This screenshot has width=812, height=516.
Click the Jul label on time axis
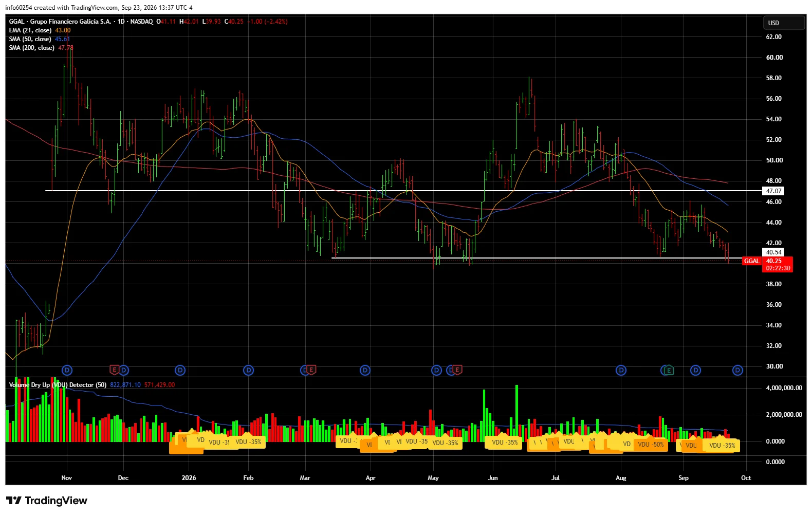coord(556,478)
